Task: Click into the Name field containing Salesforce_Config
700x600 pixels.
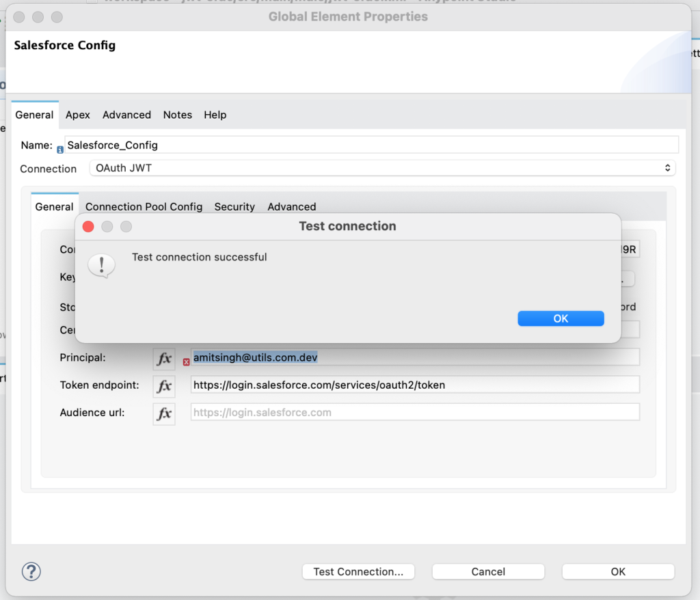Action: (371, 145)
